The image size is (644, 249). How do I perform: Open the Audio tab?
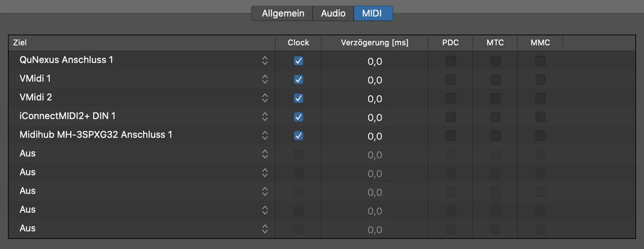click(333, 13)
